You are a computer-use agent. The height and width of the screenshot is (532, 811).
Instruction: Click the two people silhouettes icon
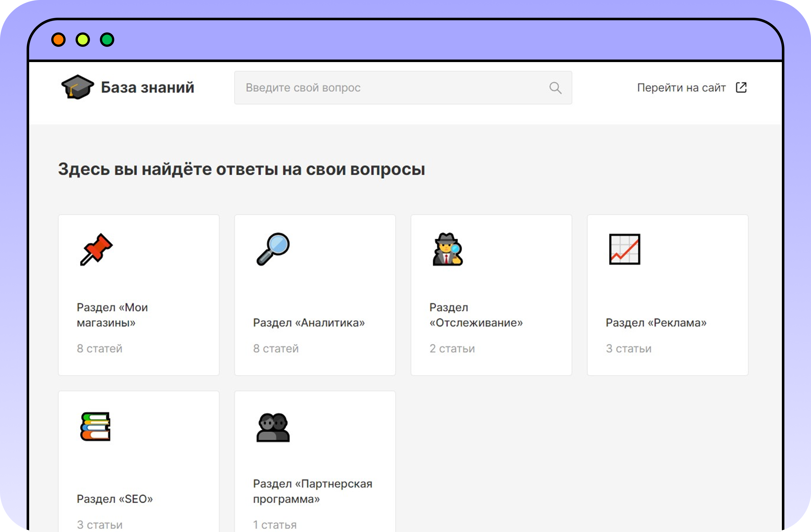[x=273, y=427]
